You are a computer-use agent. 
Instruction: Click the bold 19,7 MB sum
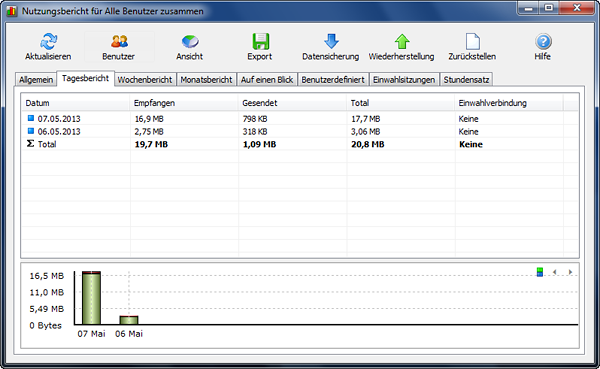[151, 144]
